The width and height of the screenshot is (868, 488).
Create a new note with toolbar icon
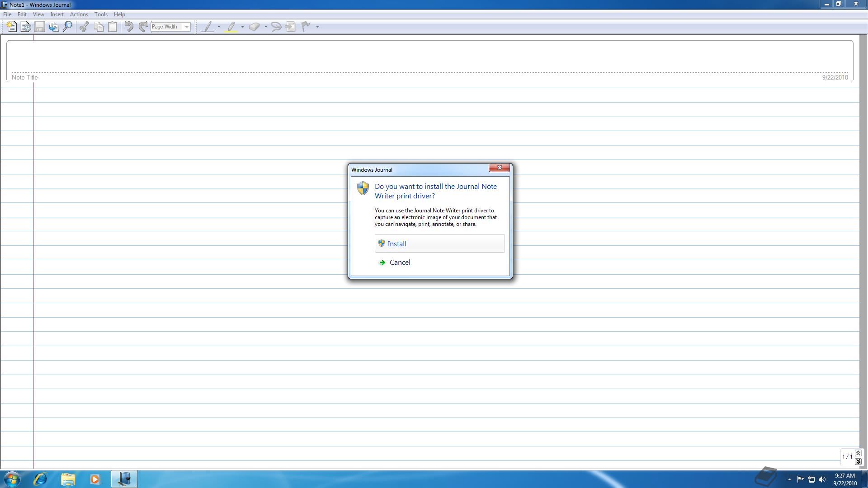click(x=11, y=27)
